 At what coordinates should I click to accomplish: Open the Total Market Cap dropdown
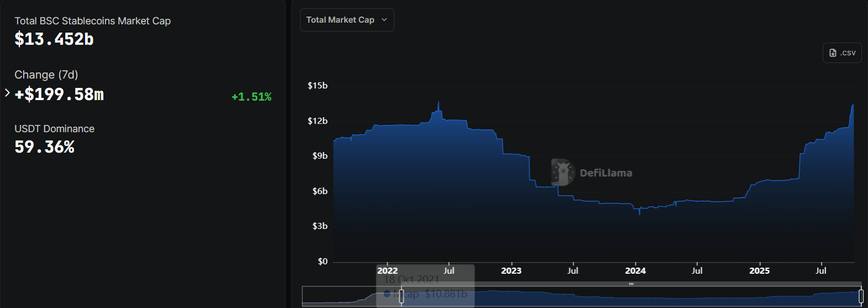tap(347, 20)
